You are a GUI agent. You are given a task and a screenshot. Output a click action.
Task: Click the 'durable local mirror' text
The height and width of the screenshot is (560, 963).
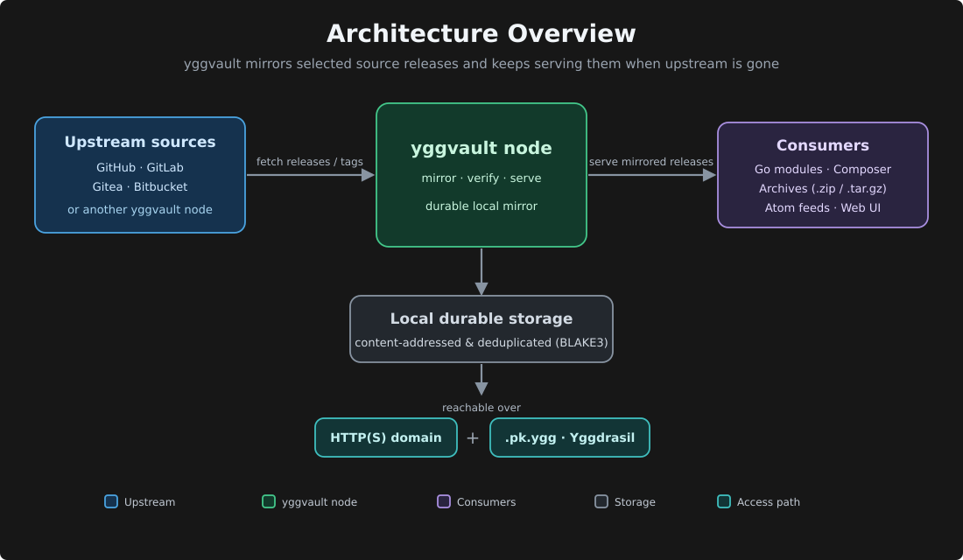click(481, 206)
